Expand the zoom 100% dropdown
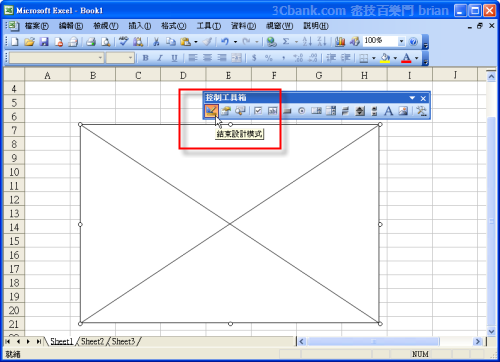 click(x=401, y=41)
